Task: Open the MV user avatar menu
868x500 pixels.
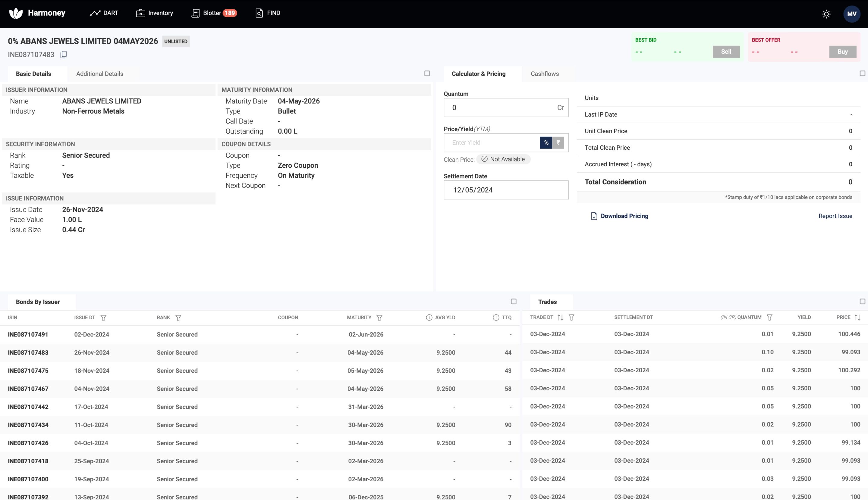Action: point(851,14)
